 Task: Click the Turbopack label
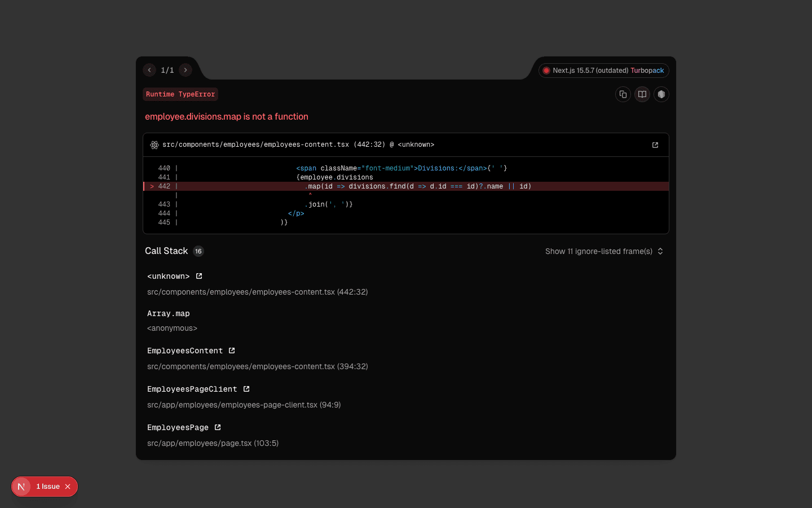click(647, 71)
